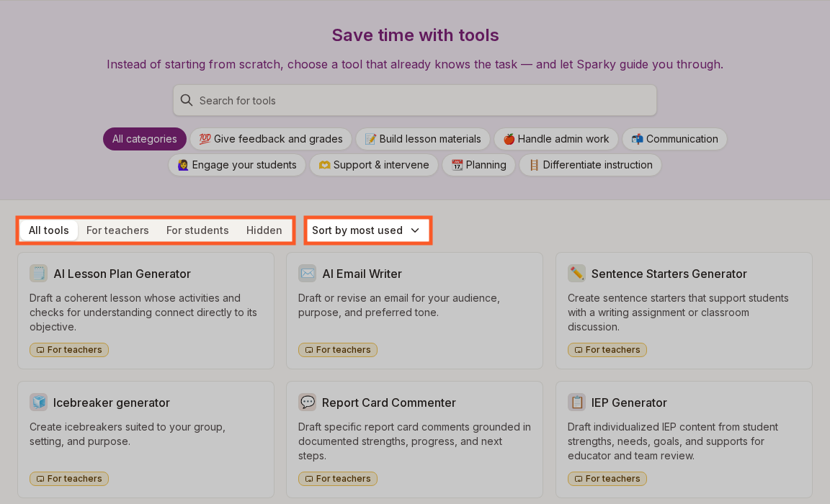
Task: Filter by Support & intervene category
Action: (x=374, y=165)
